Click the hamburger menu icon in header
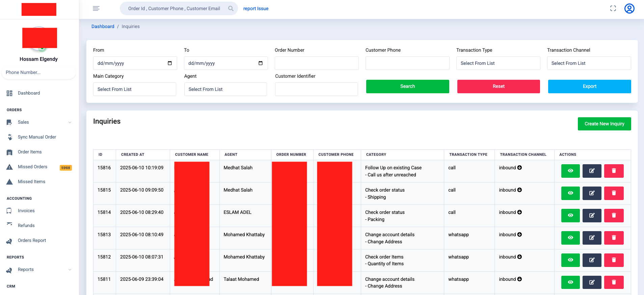This screenshot has height=295, width=644. [96, 8]
